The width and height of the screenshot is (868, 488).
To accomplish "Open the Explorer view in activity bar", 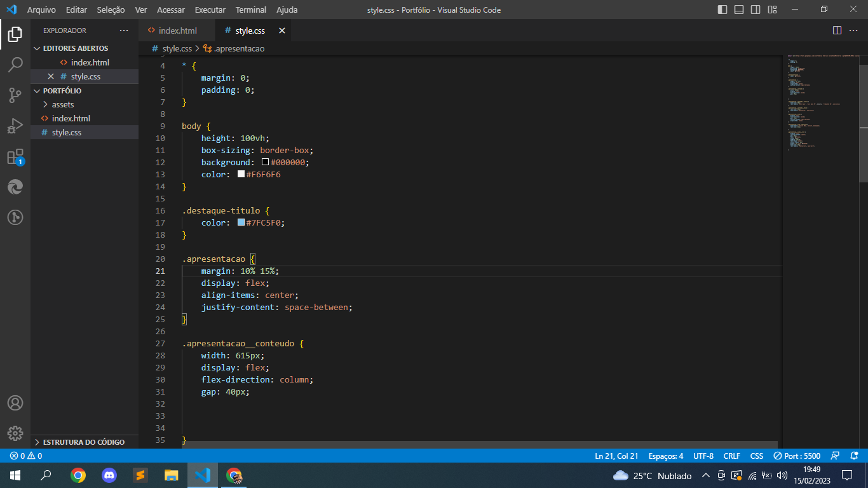I will [x=15, y=34].
